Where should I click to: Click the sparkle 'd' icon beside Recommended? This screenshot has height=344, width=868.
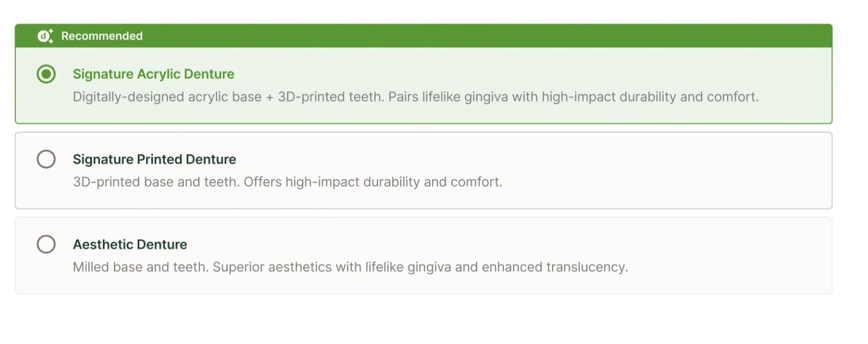tap(45, 36)
